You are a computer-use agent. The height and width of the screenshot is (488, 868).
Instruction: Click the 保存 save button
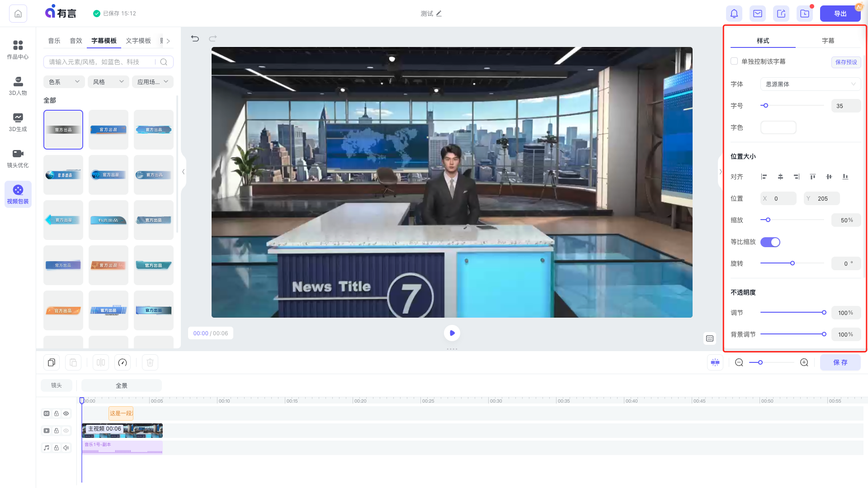[x=840, y=362]
